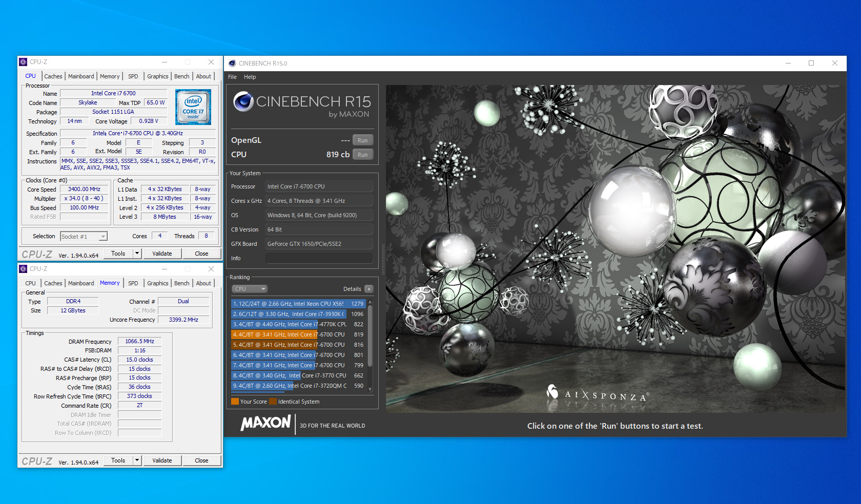Image resolution: width=861 pixels, height=504 pixels.
Task: Run the OpenGL benchmark
Action: (363, 140)
